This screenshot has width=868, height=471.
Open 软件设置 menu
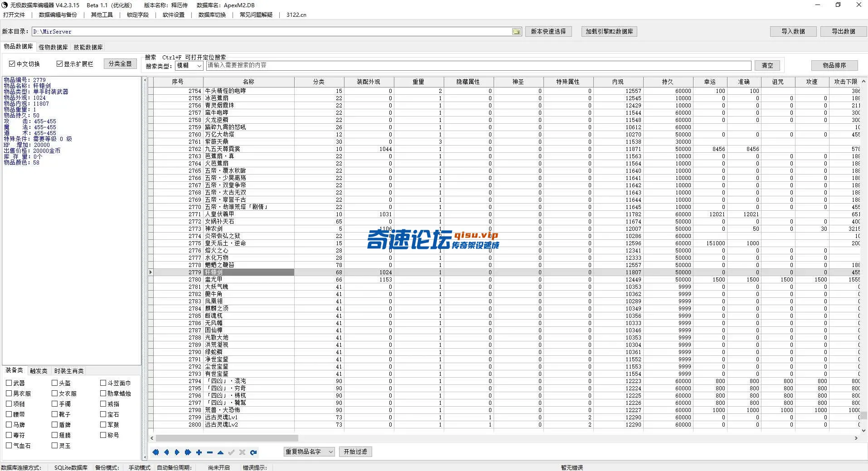pyautogui.click(x=174, y=15)
